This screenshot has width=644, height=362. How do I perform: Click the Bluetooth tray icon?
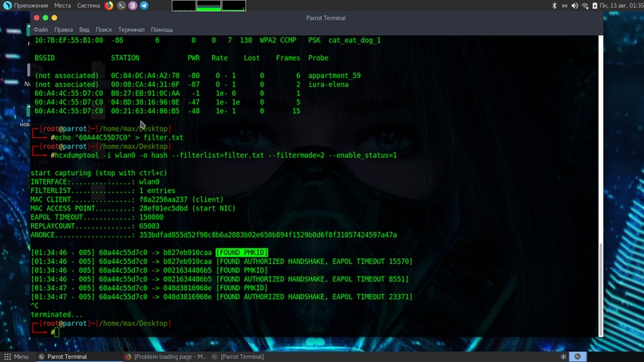click(x=555, y=6)
